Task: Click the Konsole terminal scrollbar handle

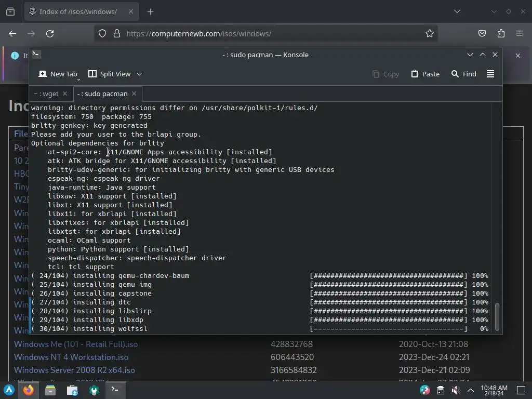Action: [x=497, y=316]
